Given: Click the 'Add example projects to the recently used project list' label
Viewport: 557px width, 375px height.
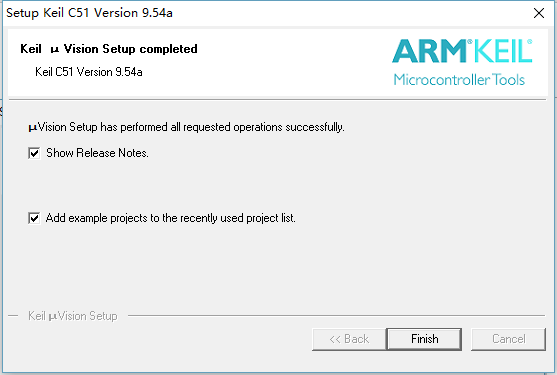Looking at the screenshot, I should click(171, 218).
